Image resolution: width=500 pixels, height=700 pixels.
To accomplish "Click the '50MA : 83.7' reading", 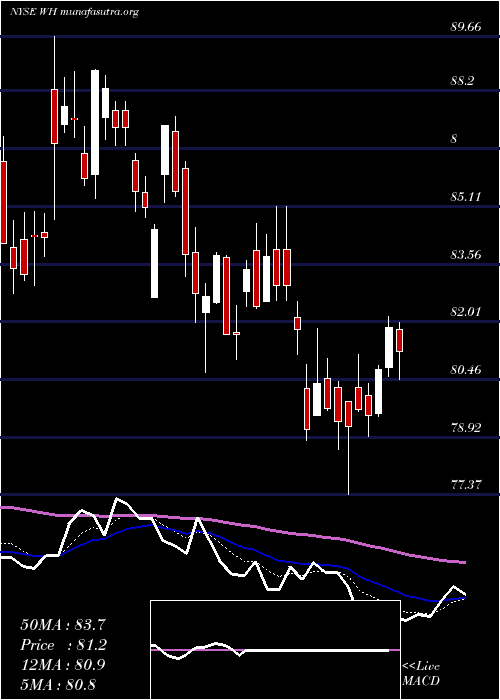I will 63,625.
